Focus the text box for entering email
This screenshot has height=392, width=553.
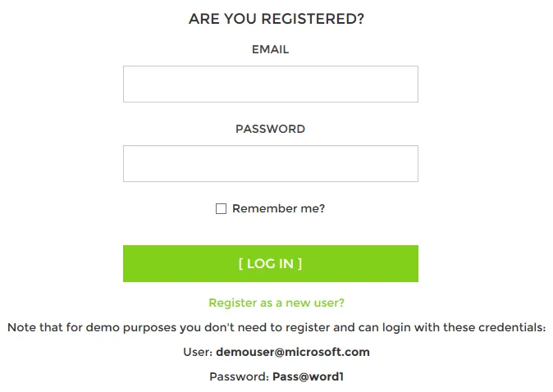270,84
